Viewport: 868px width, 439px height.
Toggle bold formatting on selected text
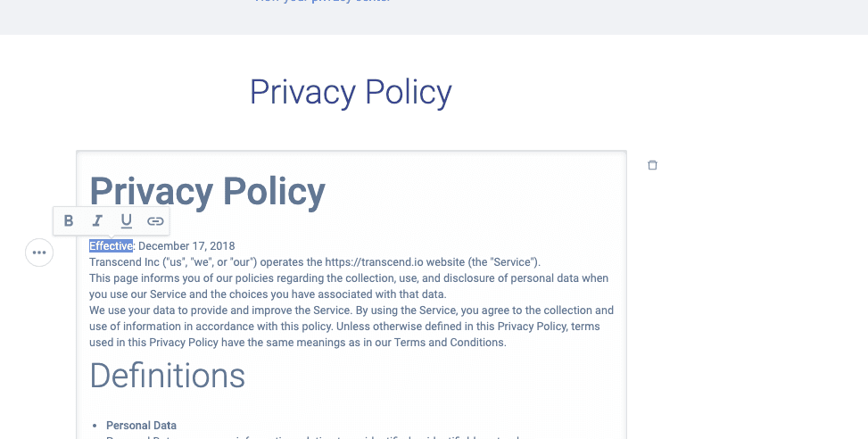[69, 220]
